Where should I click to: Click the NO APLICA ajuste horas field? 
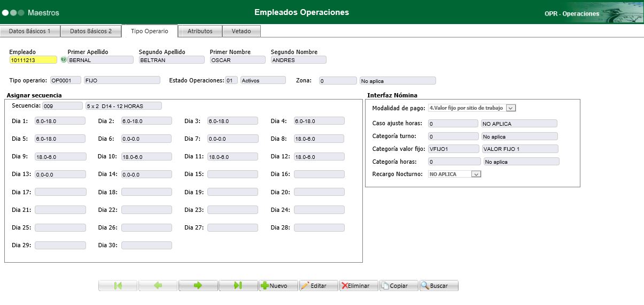coord(519,124)
